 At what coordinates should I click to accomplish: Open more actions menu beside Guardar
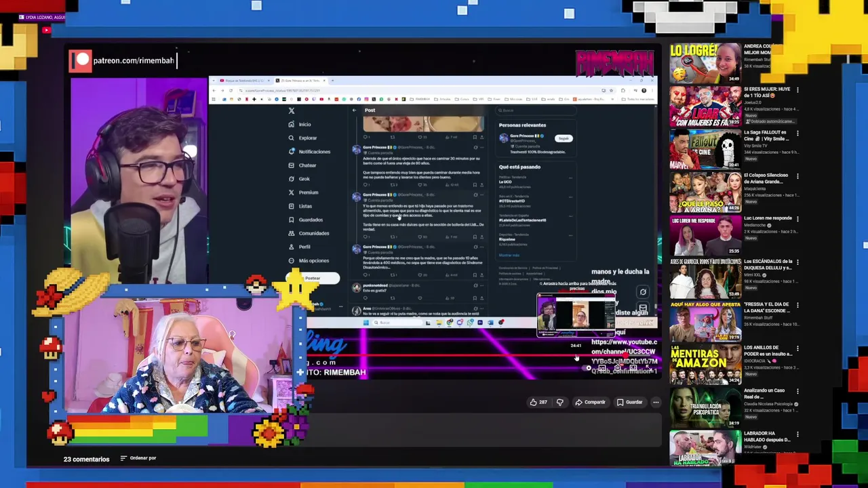point(656,402)
